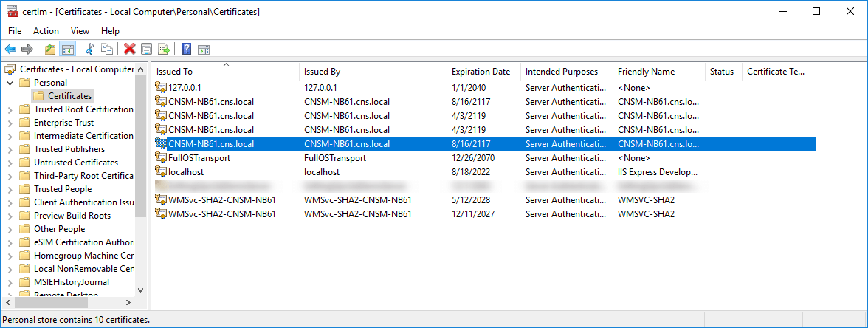This screenshot has width=868, height=328.
Task: Click certificate icon of 127.0.0.1 row
Action: pos(161,87)
